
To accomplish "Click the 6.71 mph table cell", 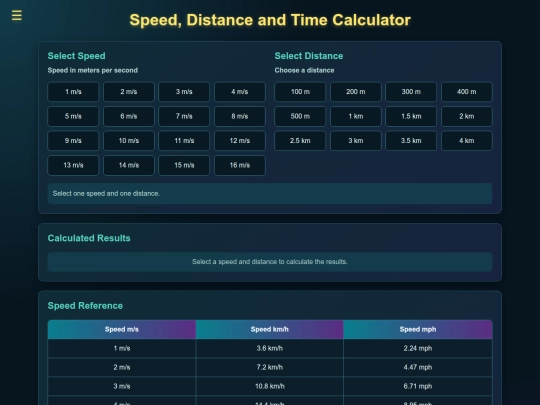I will point(418,386).
